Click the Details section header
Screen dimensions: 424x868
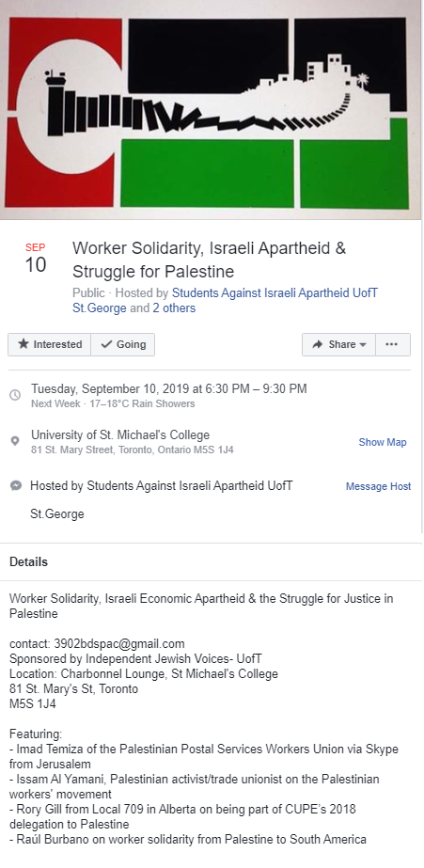[29, 561]
